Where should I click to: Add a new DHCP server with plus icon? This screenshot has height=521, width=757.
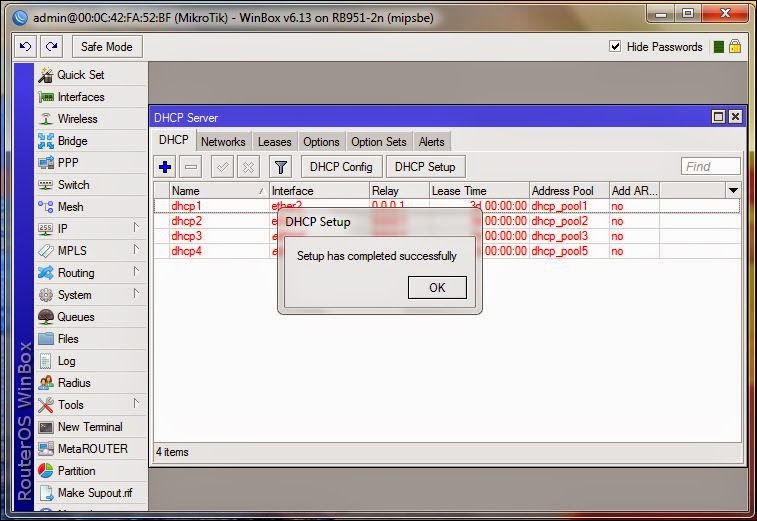click(165, 167)
